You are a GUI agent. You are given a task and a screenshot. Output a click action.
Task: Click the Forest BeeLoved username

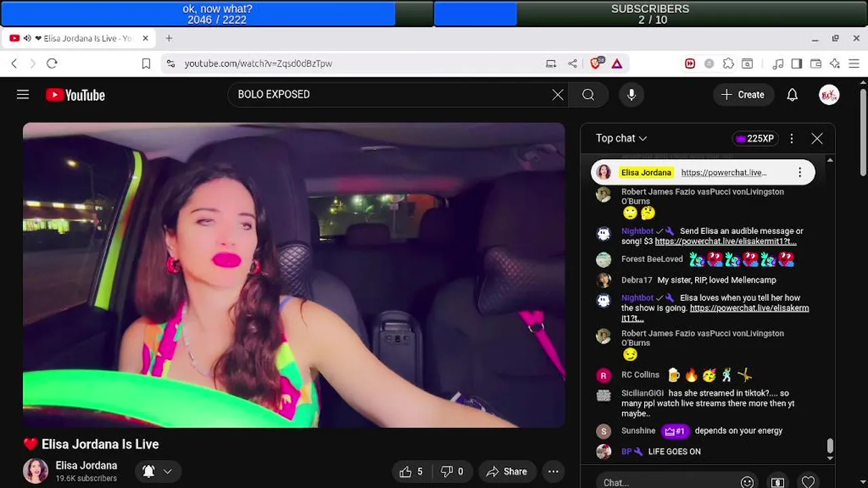(x=652, y=259)
